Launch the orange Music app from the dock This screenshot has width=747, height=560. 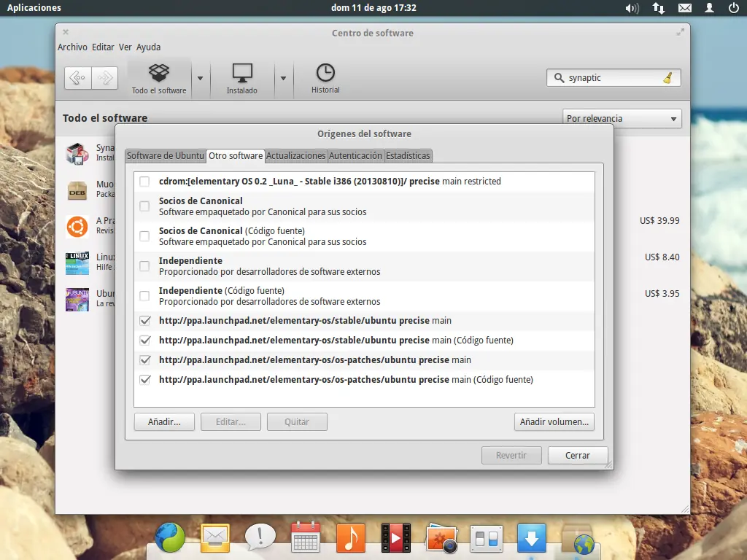350,537
